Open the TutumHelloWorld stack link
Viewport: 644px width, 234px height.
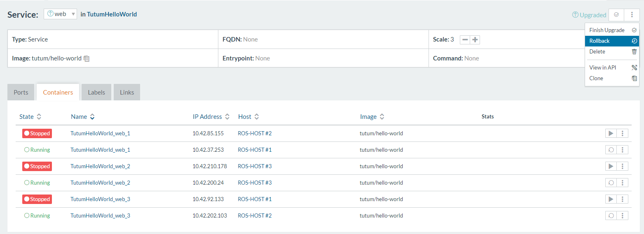pyautogui.click(x=112, y=14)
